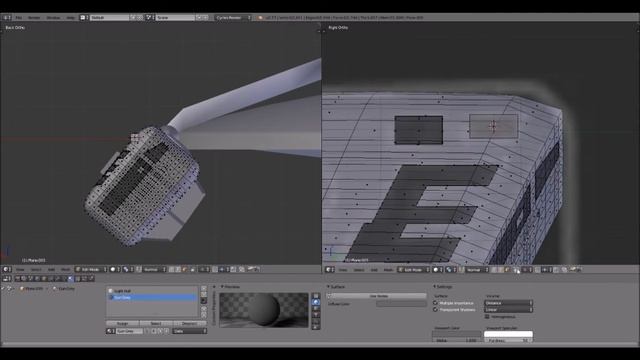Open Normal orientation dropdown in Back Ortho
Viewport: 640px width, 360px height.
(x=154, y=269)
